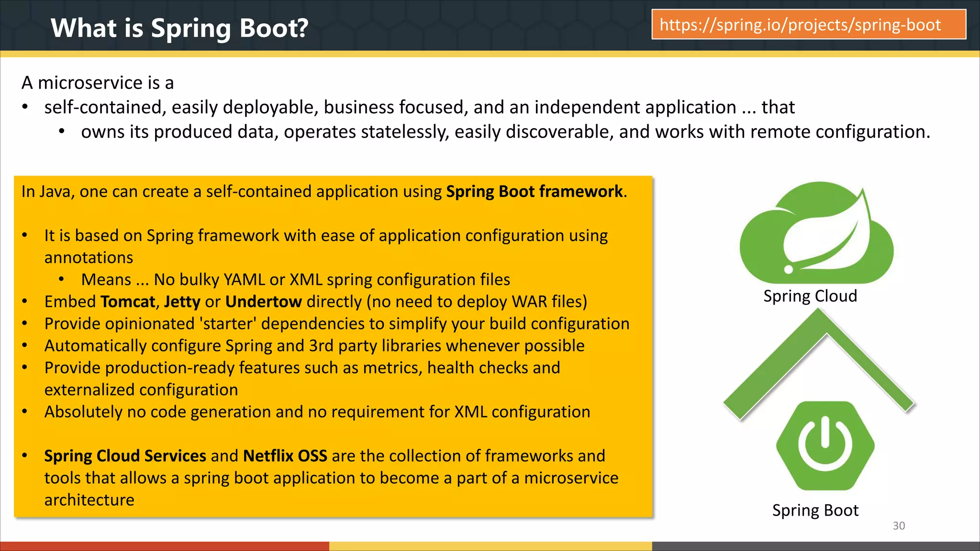This screenshot has height=551, width=980.
Task: Click the bold word 'Undertow'
Action: click(263, 302)
